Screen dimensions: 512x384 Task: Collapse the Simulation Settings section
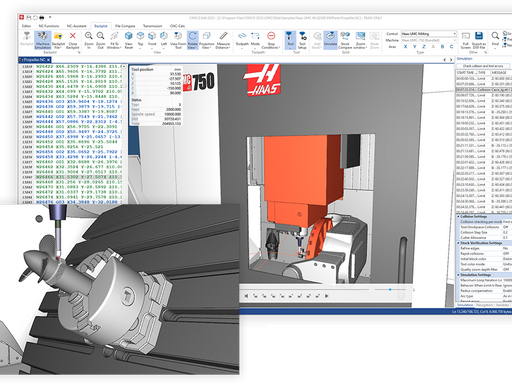tap(458, 275)
